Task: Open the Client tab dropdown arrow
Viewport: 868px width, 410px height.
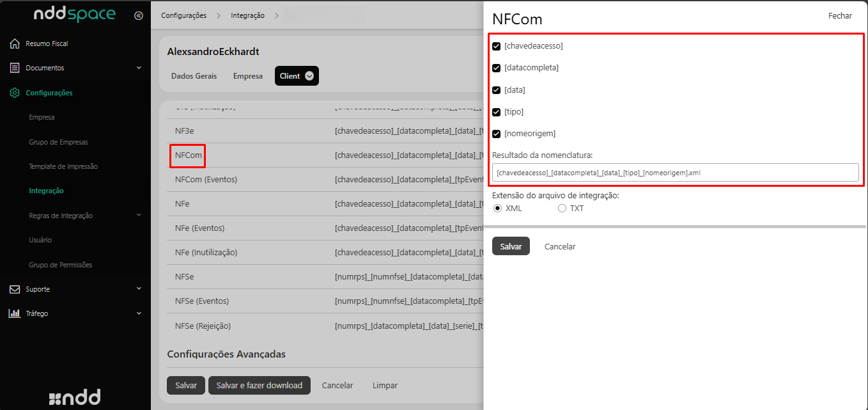Action: click(x=309, y=75)
